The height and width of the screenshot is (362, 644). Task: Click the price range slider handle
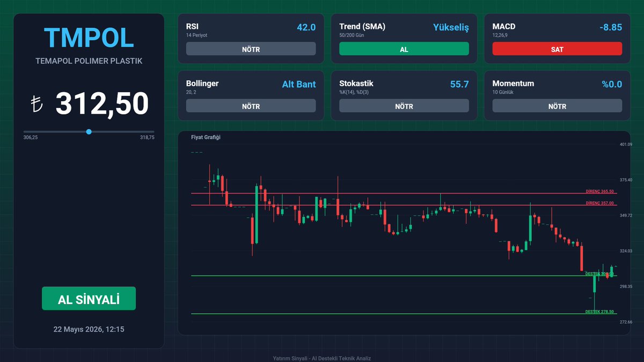tap(89, 131)
